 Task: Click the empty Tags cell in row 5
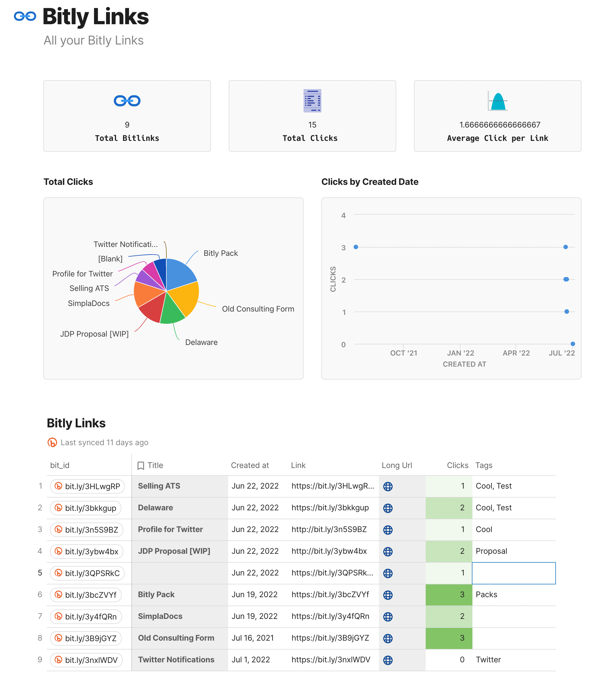[513, 573]
